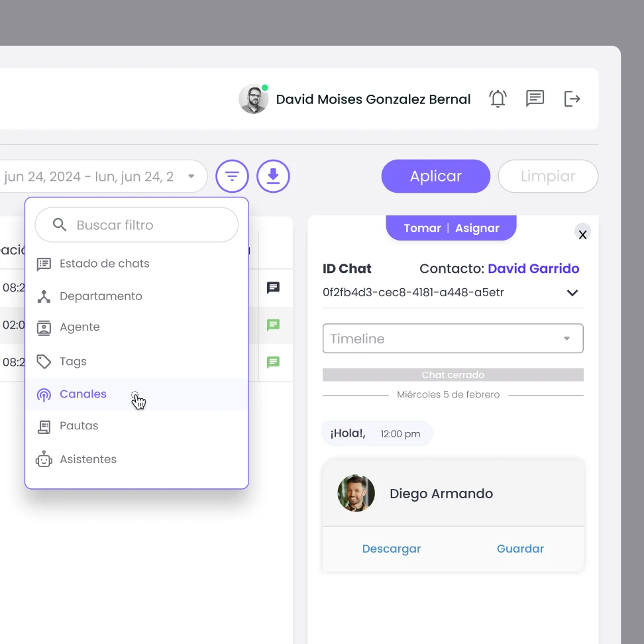Open David Moises user avatar
Image resolution: width=644 pixels, height=644 pixels.
point(253,99)
